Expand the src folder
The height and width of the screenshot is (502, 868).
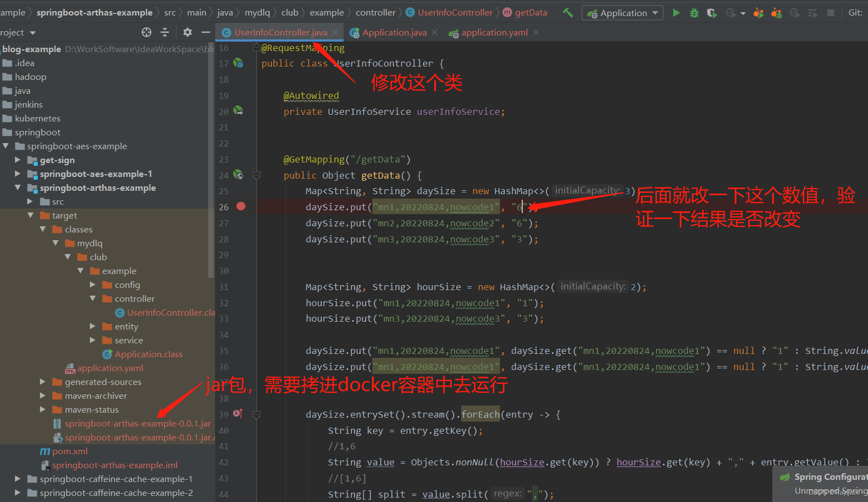(30, 201)
